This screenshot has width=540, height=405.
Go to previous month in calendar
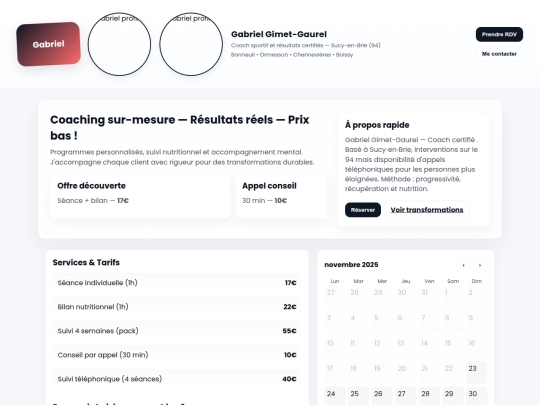click(x=463, y=265)
